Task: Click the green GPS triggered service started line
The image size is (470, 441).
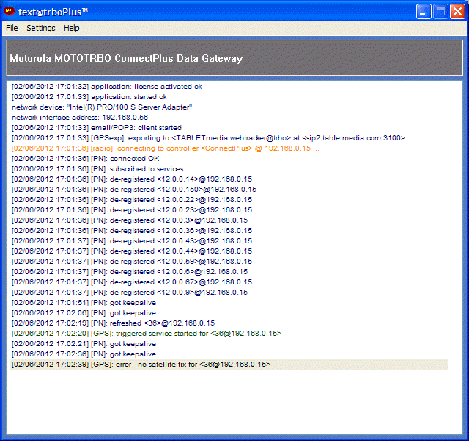Action: [146, 334]
